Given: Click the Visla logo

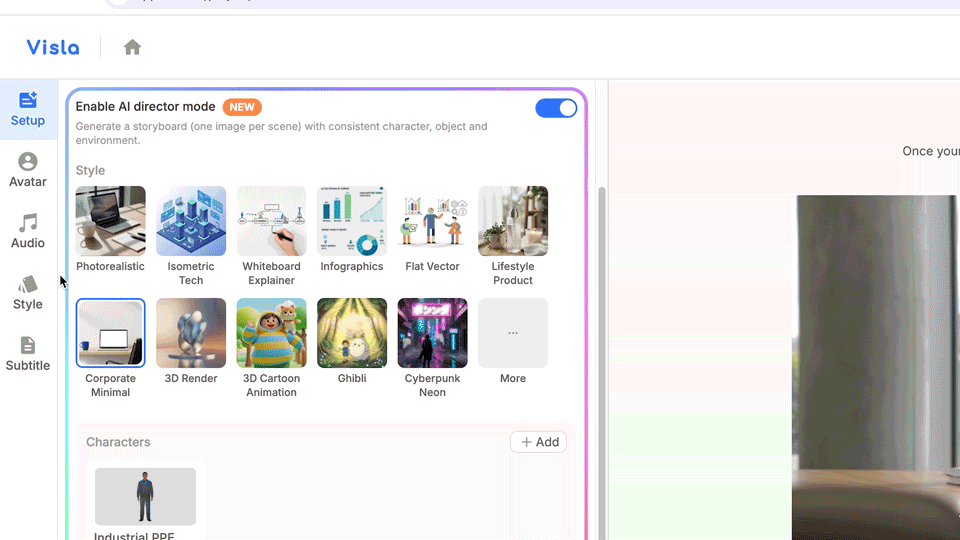Looking at the screenshot, I should pyautogui.click(x=53, y=47).
